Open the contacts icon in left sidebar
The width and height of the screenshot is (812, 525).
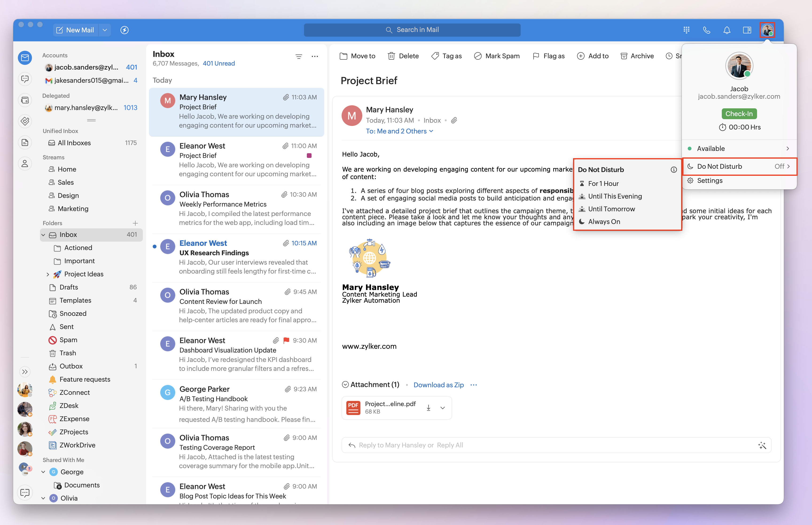tap(25, 164)
